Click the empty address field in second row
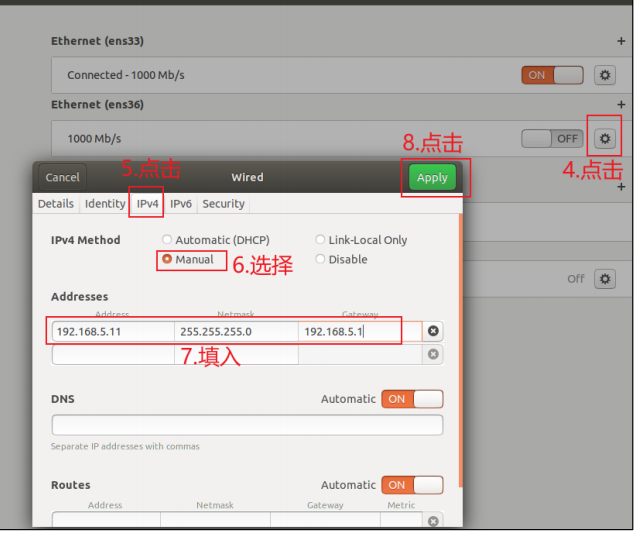 pyautogui.click(x=113, y=355)
